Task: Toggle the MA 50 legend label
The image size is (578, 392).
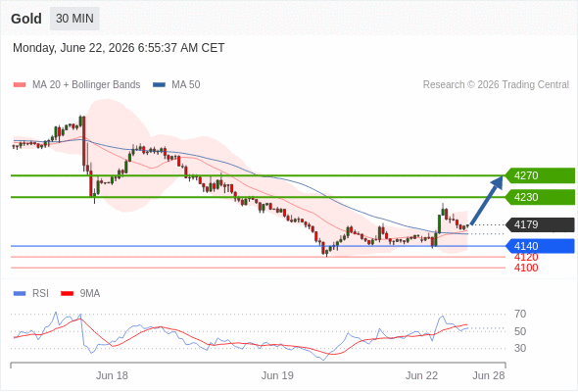Action: (x=186, y=85)
